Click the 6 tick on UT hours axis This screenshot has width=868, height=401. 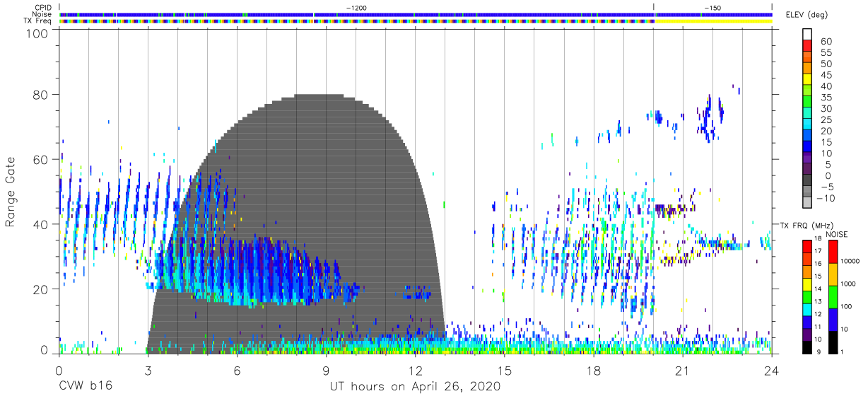237,371
